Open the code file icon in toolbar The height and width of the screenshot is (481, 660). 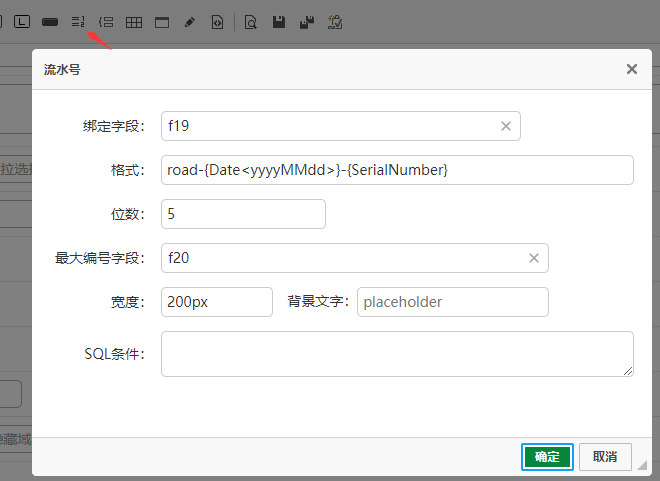pos(217,22)
